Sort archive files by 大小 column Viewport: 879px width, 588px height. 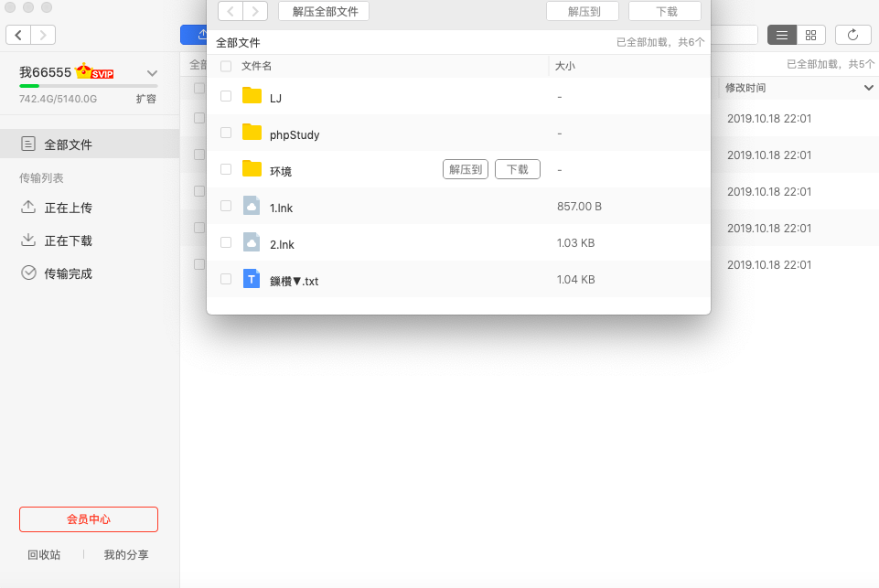click(565, 67)
